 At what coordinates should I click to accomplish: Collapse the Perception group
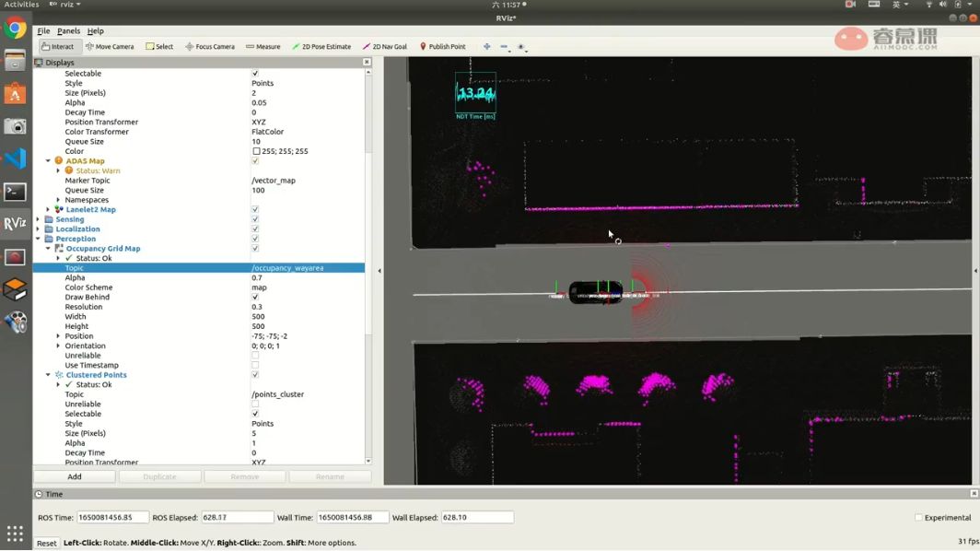coord(38,239)
